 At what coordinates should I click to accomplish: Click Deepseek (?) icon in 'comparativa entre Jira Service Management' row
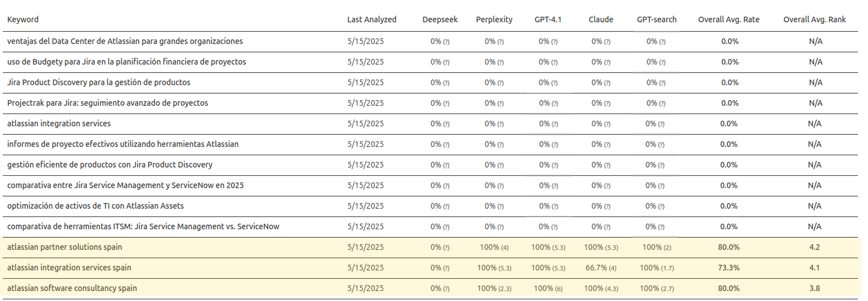click(x=446, y=186)
